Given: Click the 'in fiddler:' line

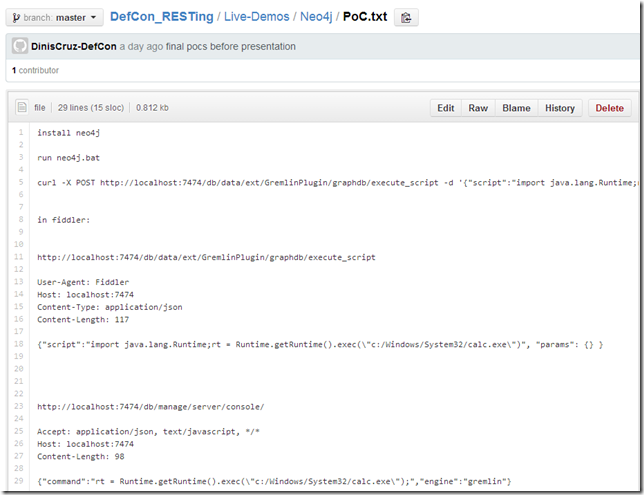Looking at the screenshot, I should pos(63,220).
